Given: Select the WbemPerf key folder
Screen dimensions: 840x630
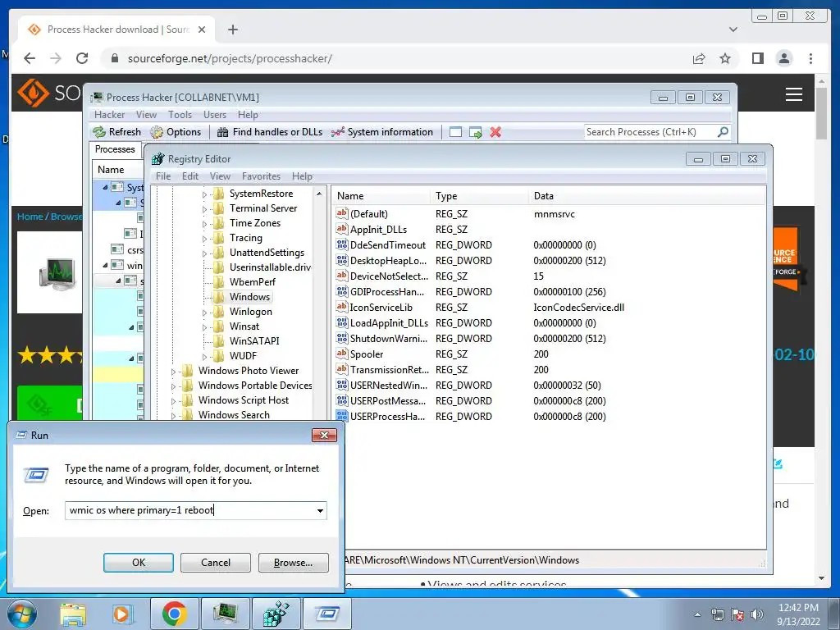Looking at the screenshot, I should (253, 282).
